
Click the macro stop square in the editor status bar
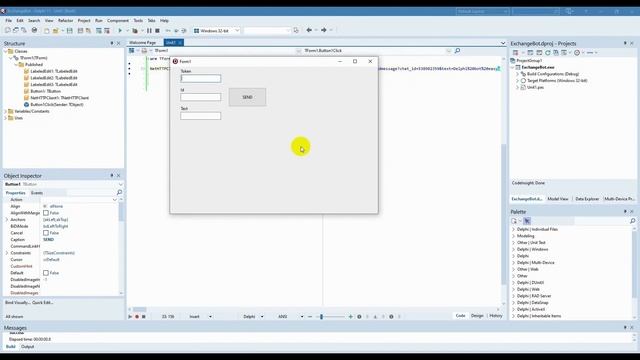tap(143, 316)
